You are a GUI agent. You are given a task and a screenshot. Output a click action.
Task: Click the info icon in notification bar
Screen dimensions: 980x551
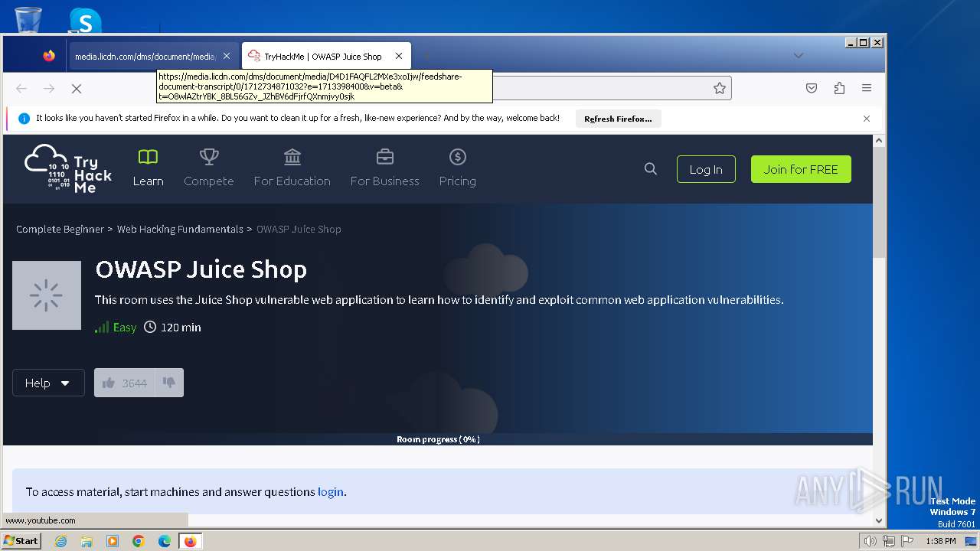(x=24, y=119)
